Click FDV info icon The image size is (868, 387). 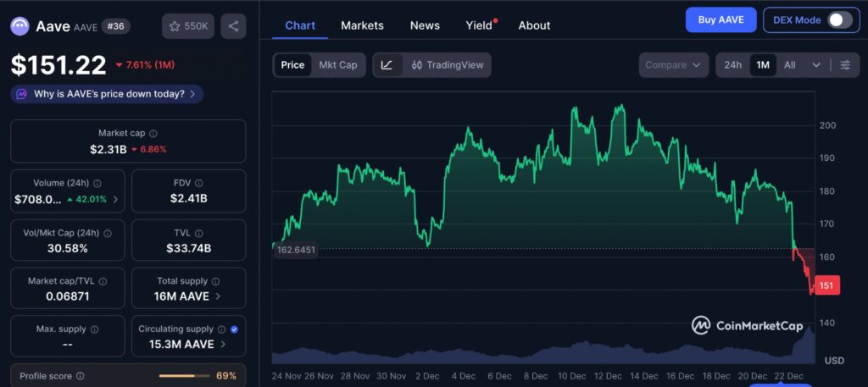[x=199, y=183]
